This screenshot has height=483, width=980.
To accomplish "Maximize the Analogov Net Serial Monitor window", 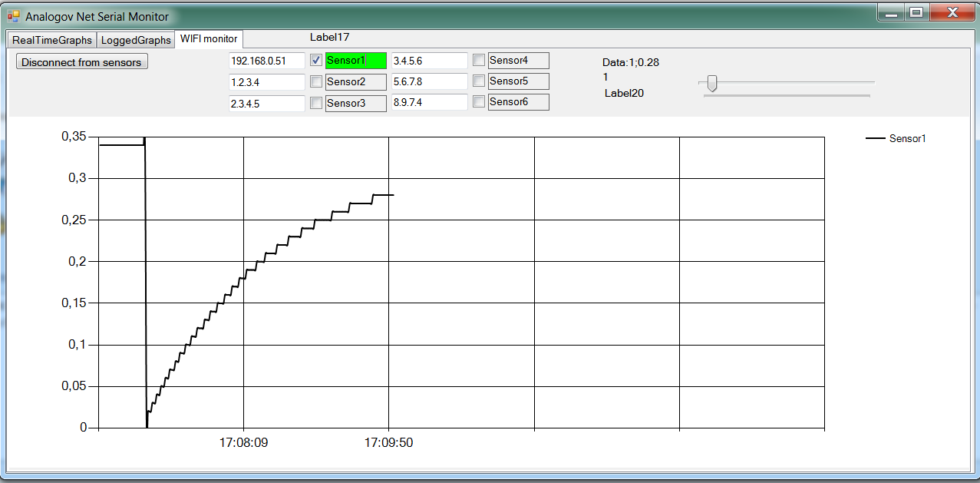I will [916, 12].
